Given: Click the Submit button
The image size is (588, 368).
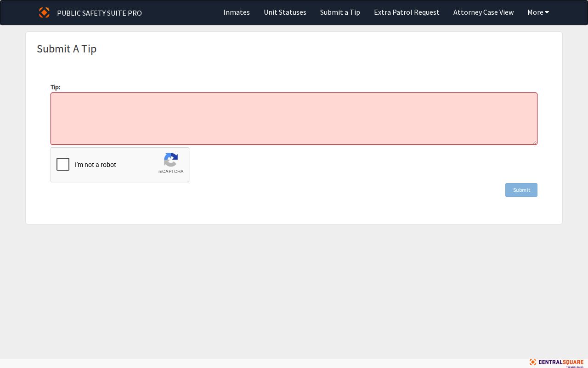Looking at the screenshot, I should pos(521,190).
